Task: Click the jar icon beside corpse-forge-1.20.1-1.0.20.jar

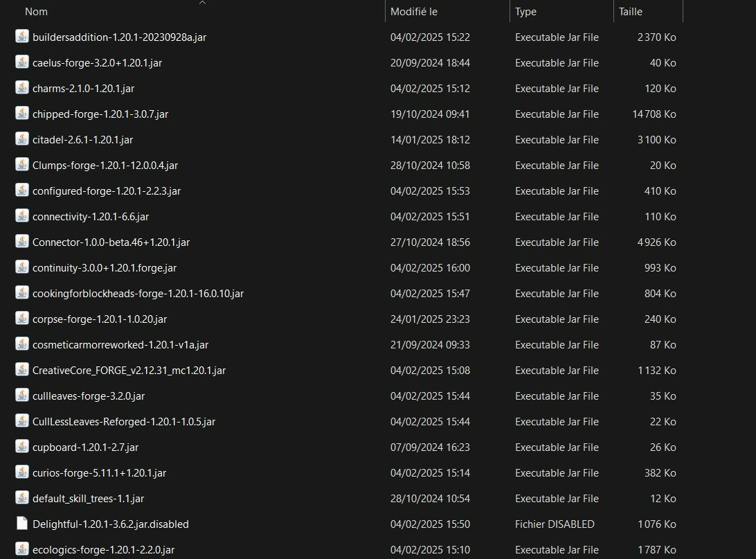Action: [x=21, y=319]
